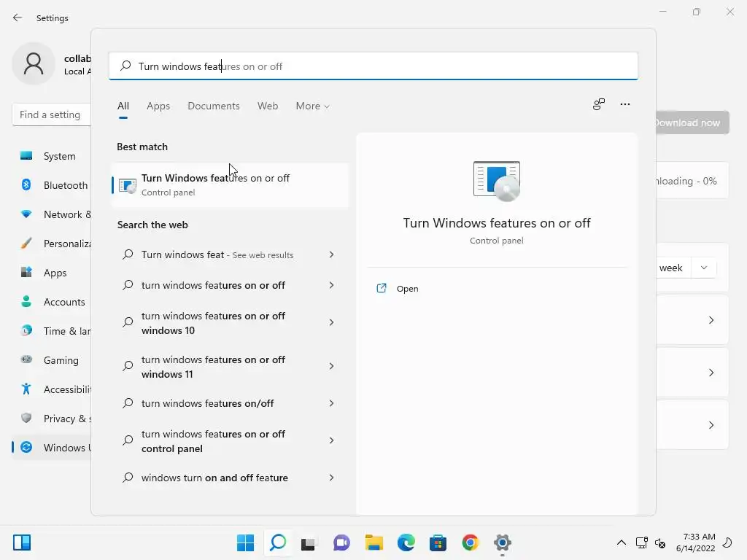Click Open in the preview pane
This screenshot has width=747, height=560.
point(407,289)
